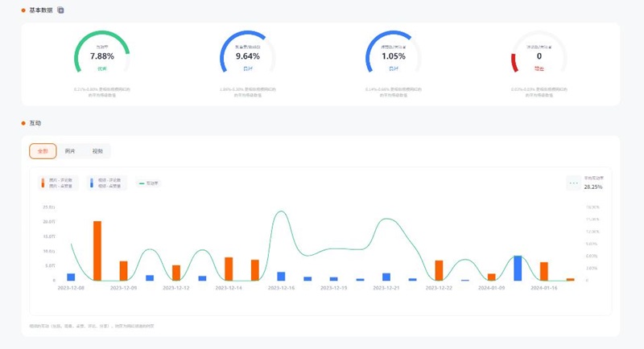Screen dimensions: 644x349
Task: Click the tallest orange bar at 2023-12-08
Action: pos(97,251)
